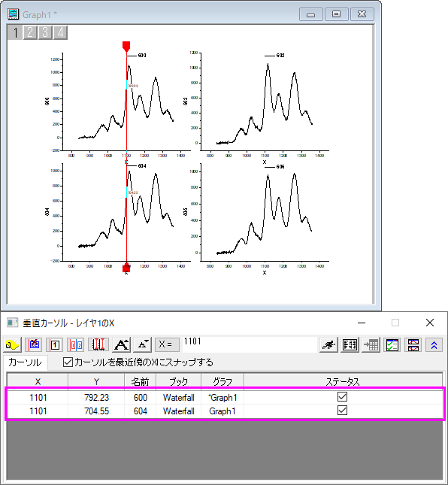Uncheck status checkbox for the 604 row

click(x=342, y=411)
